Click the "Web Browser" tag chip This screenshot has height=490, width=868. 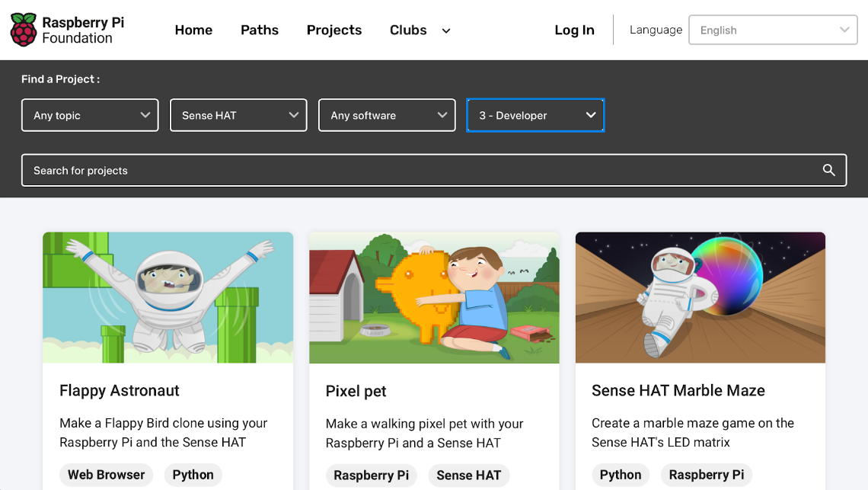[106, 475]
